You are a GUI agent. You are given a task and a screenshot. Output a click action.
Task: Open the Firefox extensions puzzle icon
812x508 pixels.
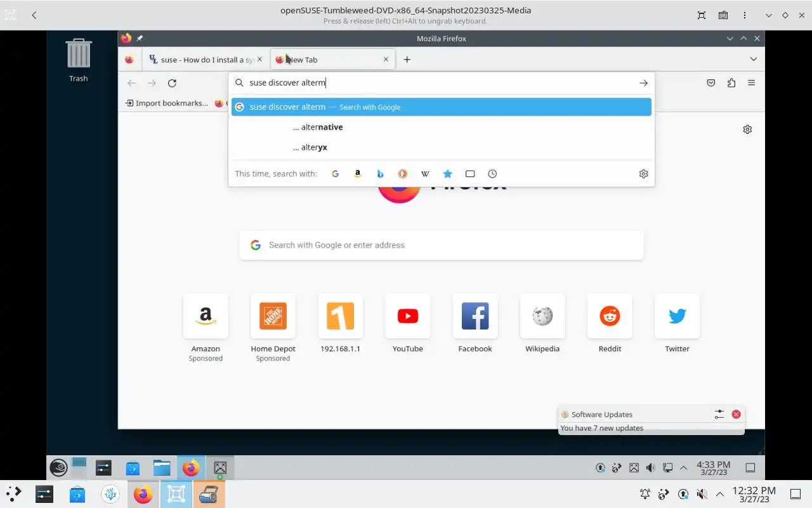point(731,83)
